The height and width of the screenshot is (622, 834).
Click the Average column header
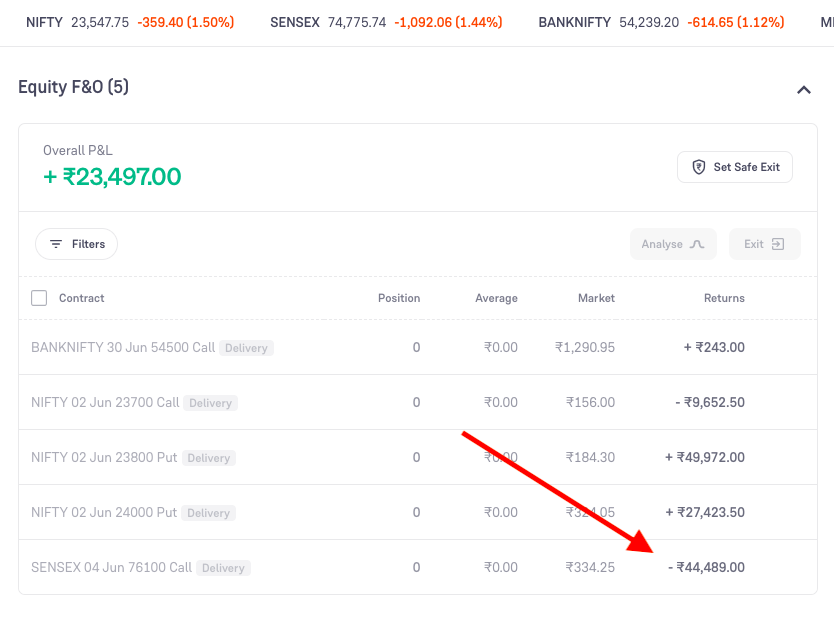[496, 298]
